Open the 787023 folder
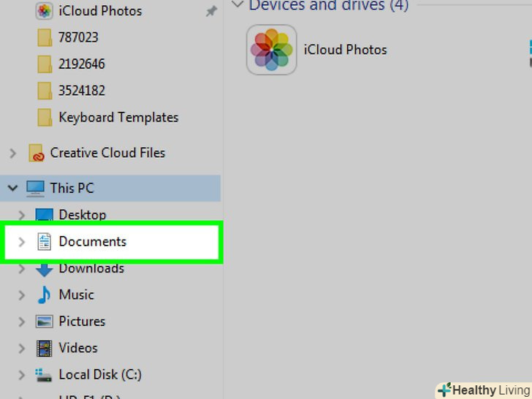This screenshot has width=532, height=399. coord(78,37)
